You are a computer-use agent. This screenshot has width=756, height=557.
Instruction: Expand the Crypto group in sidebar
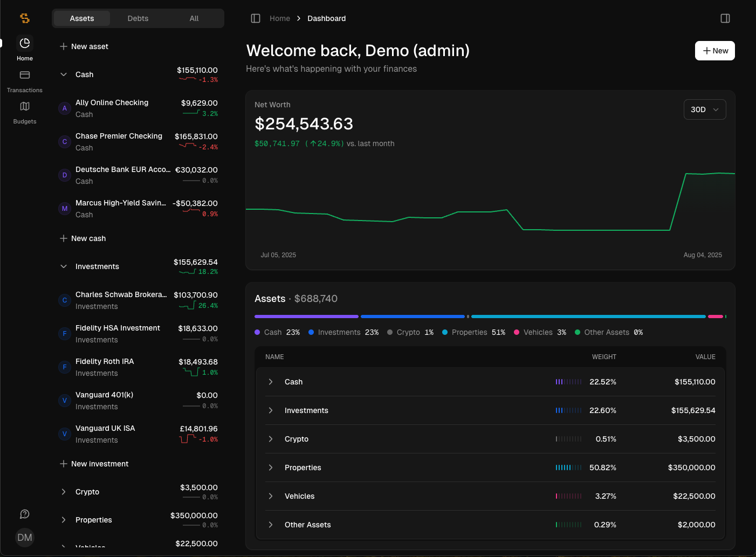coord(64,492)
